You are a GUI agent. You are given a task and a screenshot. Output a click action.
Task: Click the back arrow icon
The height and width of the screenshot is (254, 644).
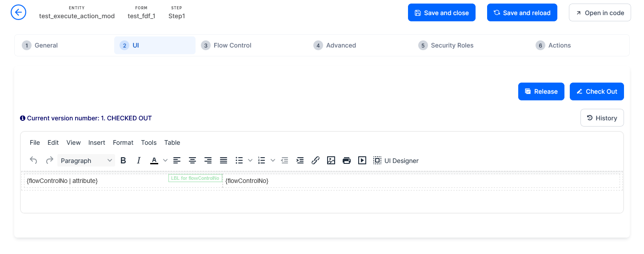click(x=18, y=12)
